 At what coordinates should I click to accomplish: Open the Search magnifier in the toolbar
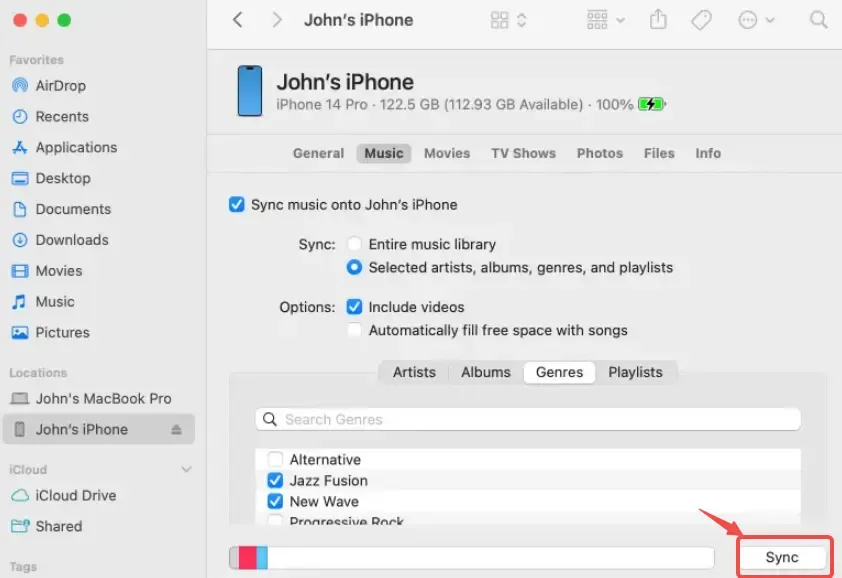click(x=818, y=20)
